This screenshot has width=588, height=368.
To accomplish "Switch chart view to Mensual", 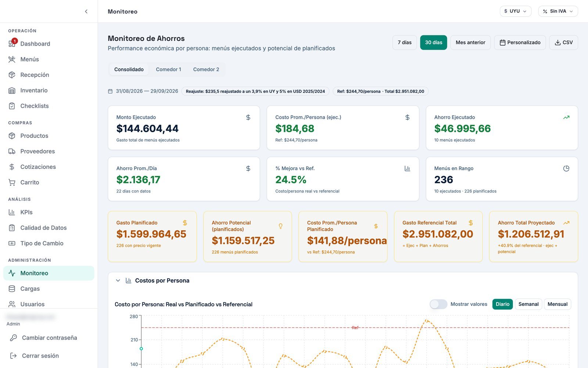I will coord(557,304).
